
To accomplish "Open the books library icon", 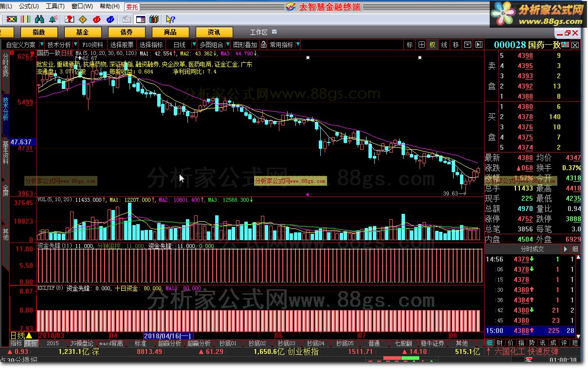I will [154, 19].
